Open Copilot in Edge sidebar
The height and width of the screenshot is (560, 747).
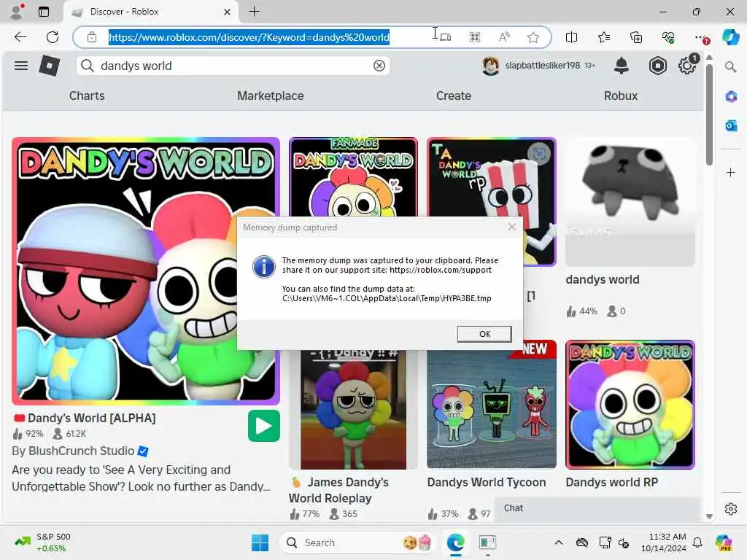point(731,37)
